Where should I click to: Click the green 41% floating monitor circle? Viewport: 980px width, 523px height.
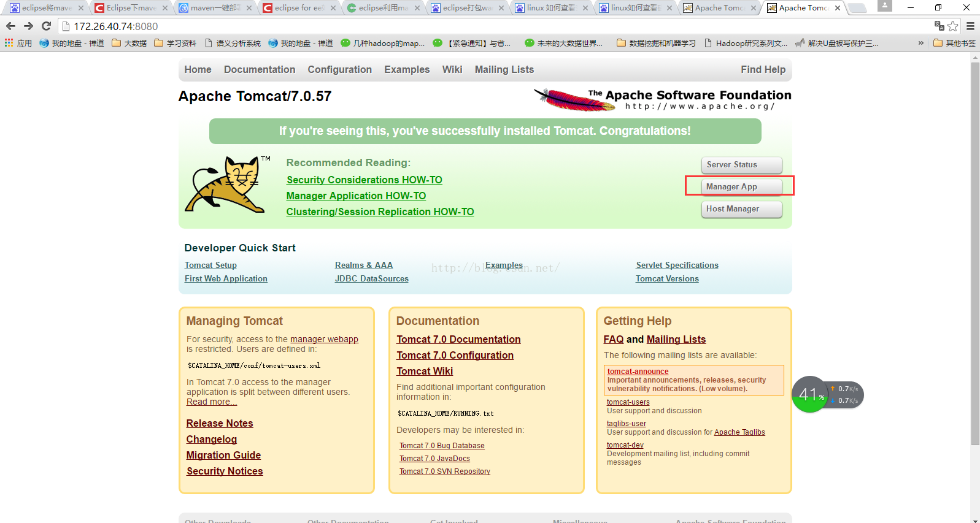(x=810, y=394)
